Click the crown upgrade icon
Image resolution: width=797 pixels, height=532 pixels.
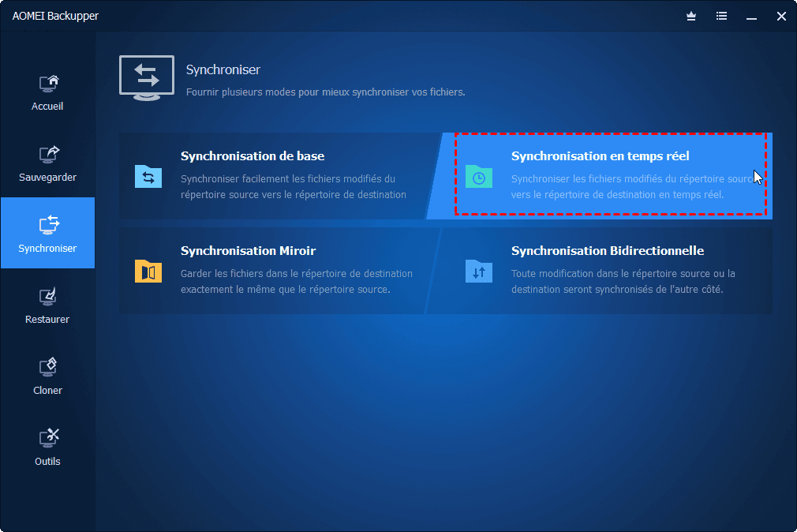click(691, 17)
